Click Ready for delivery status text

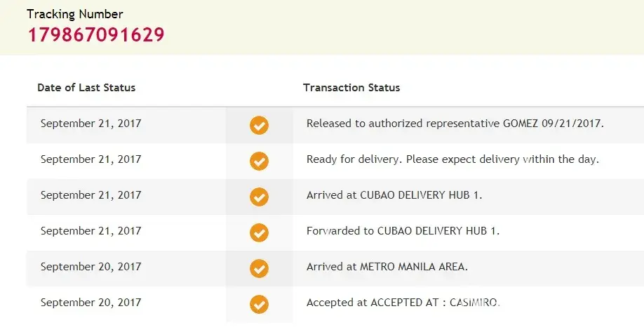(x=452, y=159)
